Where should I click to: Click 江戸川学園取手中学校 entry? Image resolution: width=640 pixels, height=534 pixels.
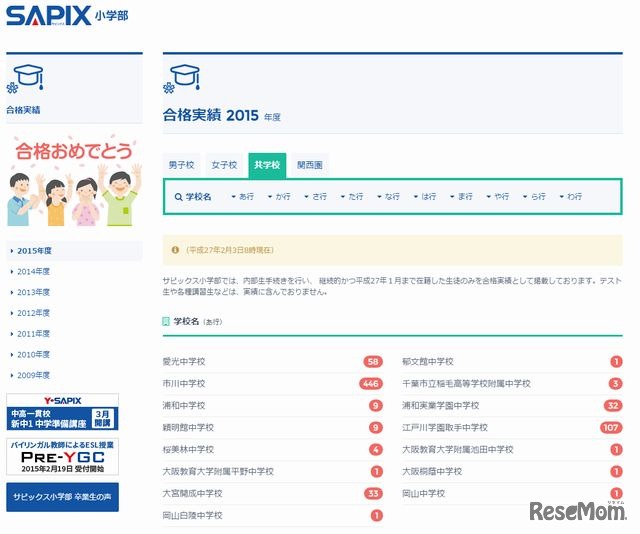click(445, 427)
